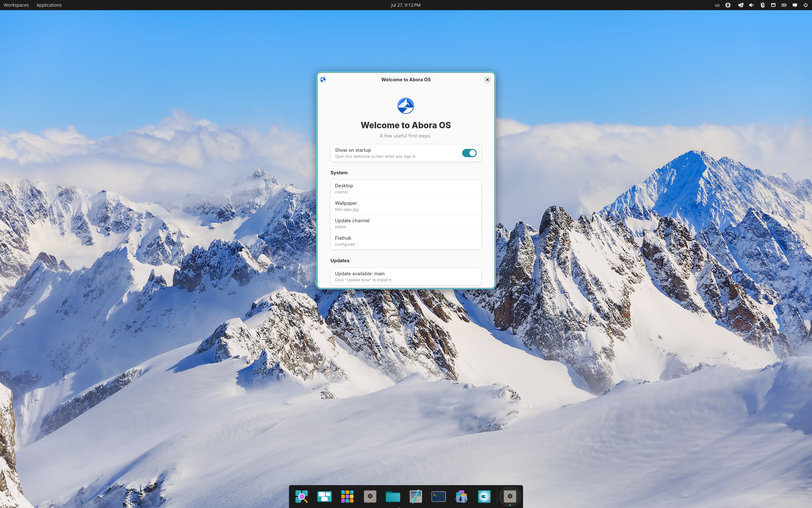Close the Welcome to Abora OS window
This screenshot has height=508, width=812.
[x=487, y=80]
